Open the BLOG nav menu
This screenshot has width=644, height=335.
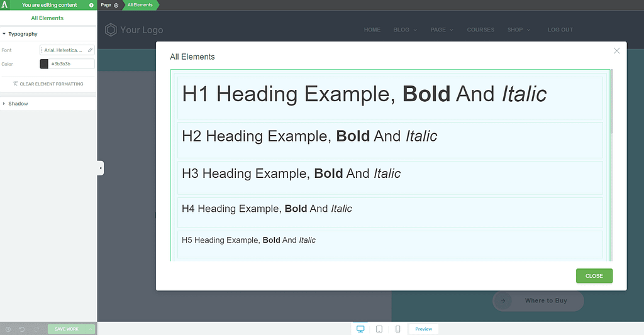[405, 30]
